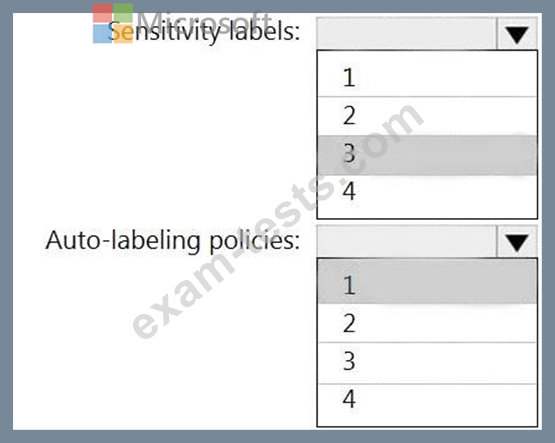Click the Auto-labeling policies text label
The width and height of the screenshot is (555, 443).
click(x=173, y=241)
